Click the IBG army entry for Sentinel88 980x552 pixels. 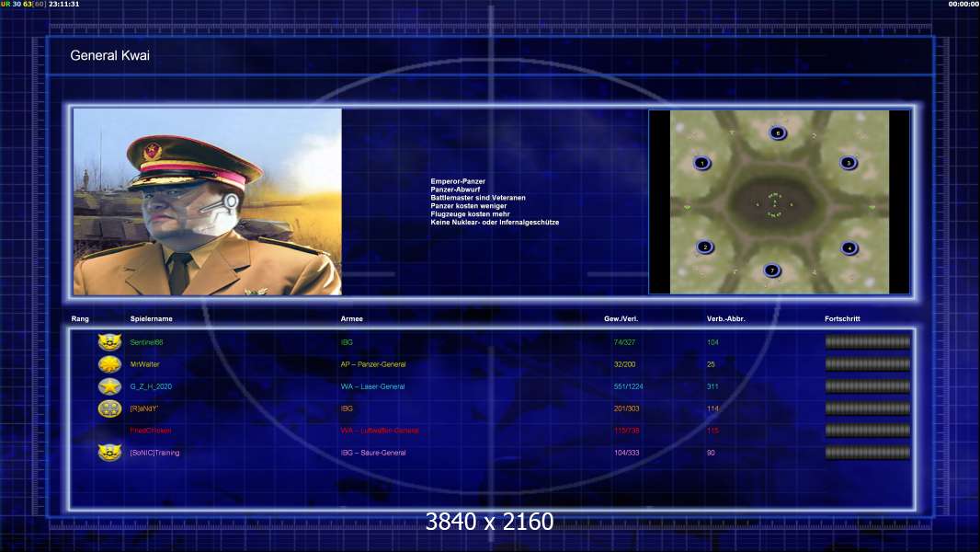(347, 342)
